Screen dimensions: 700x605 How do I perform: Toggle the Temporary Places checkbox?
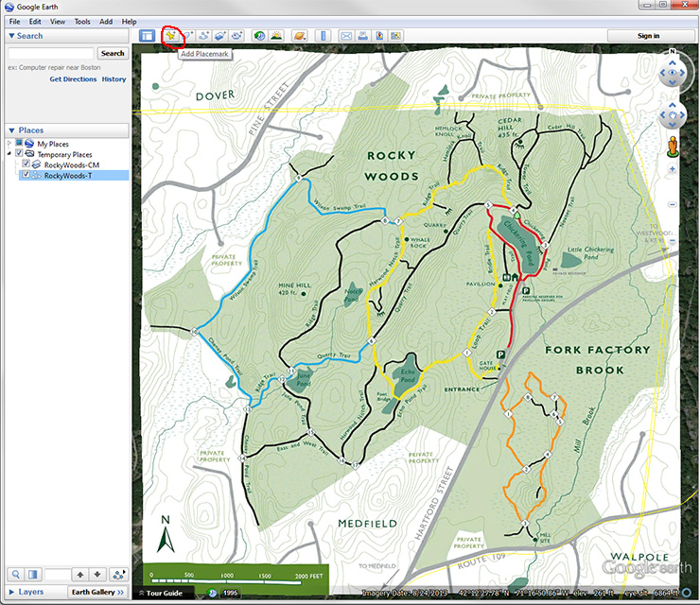click(19, 154)
